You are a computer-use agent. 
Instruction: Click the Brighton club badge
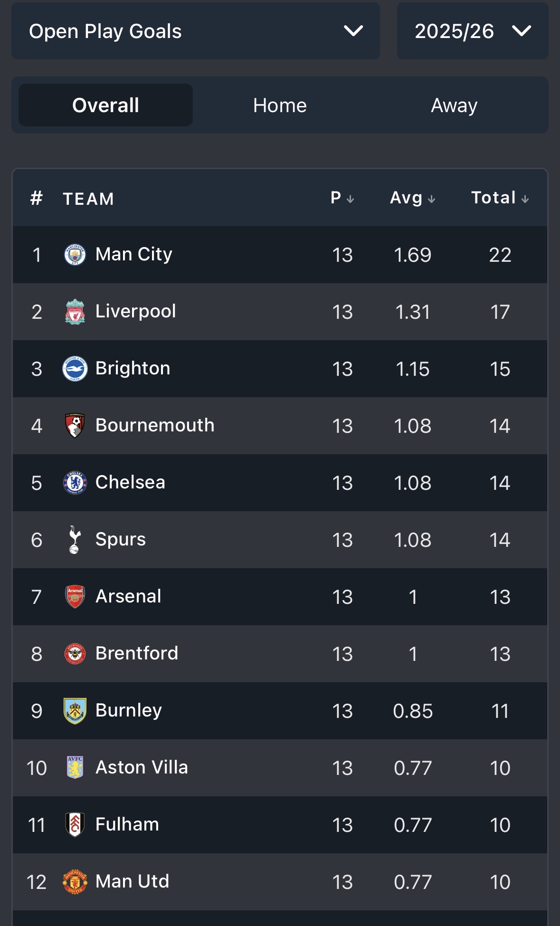click(75, 369)
